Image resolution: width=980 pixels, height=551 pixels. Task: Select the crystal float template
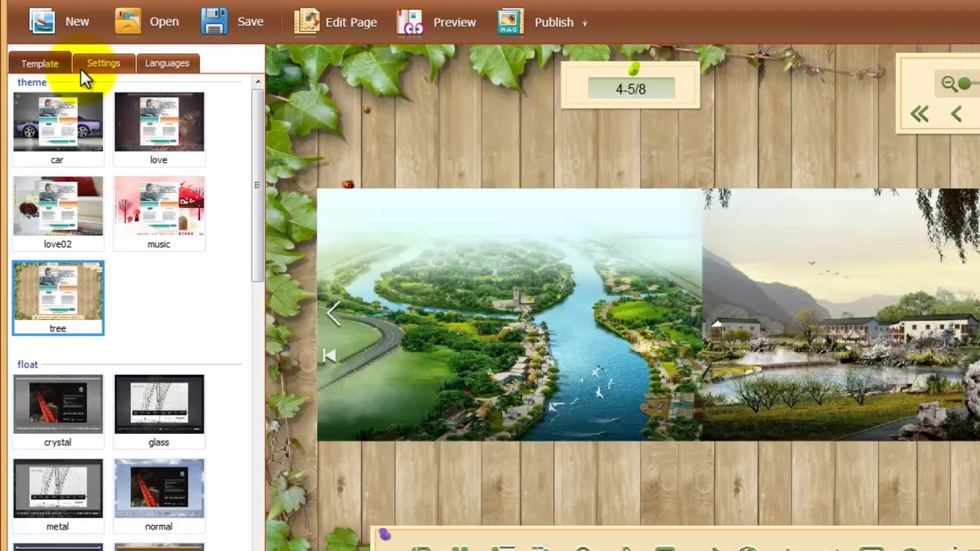tap(57, 411)
